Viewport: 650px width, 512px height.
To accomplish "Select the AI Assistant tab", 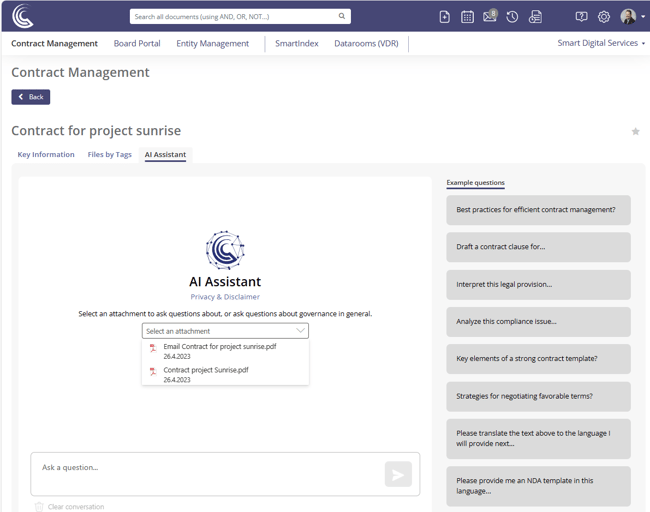I will click(x=165, y=155).
